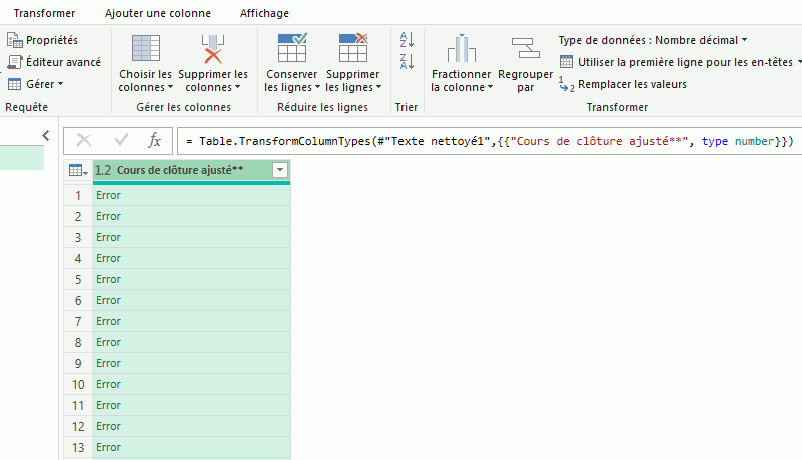Open the Type de données dropdown
The width and height of the screenshot is (802, 460).
(x=745, y=41)
